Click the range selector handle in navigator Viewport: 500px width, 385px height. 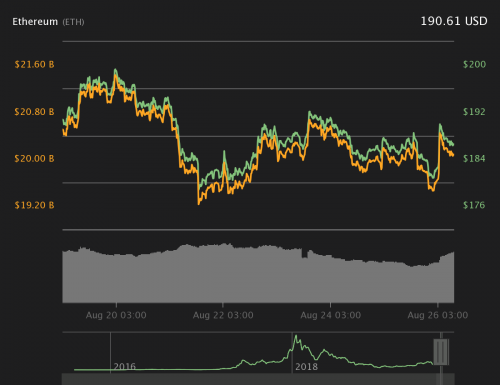tap(441, 352)
